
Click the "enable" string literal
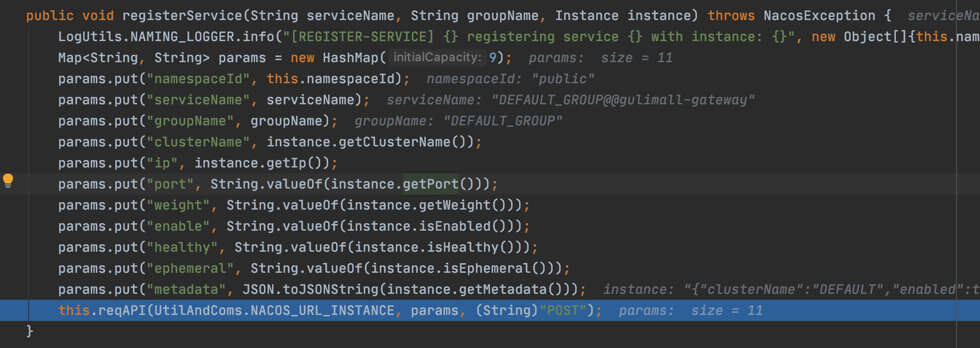[x=178, y=226]
